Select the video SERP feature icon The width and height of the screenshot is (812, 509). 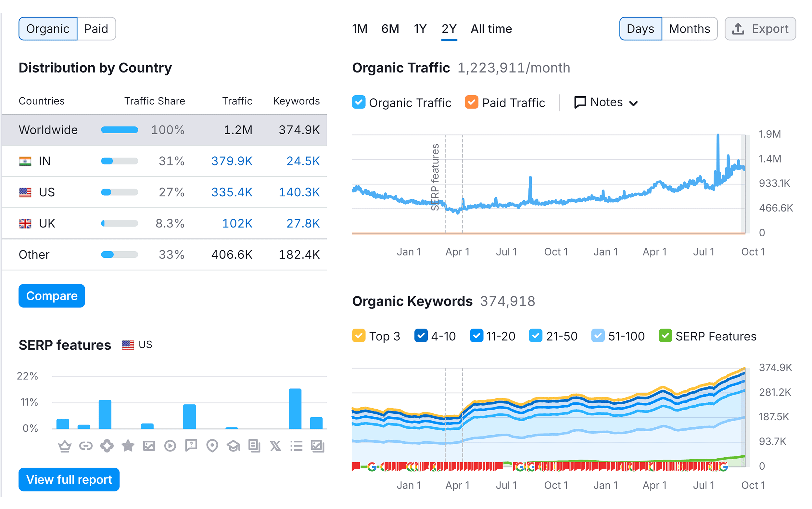coord(170,446)
